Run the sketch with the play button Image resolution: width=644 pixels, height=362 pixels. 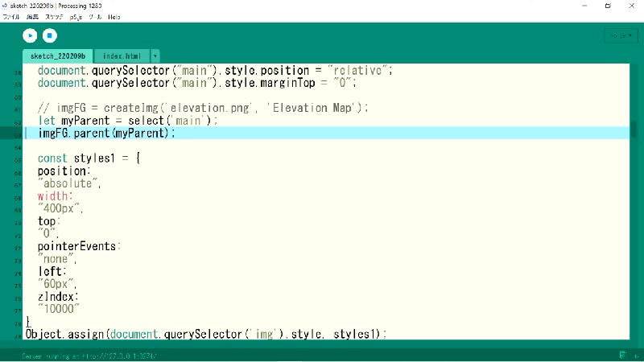30,35
